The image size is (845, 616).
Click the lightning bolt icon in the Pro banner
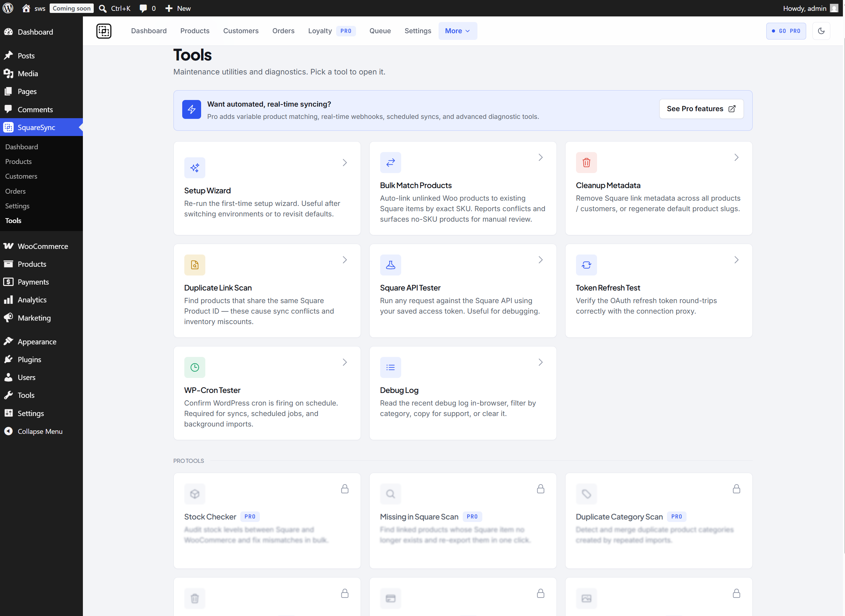[x=192, y=109]
